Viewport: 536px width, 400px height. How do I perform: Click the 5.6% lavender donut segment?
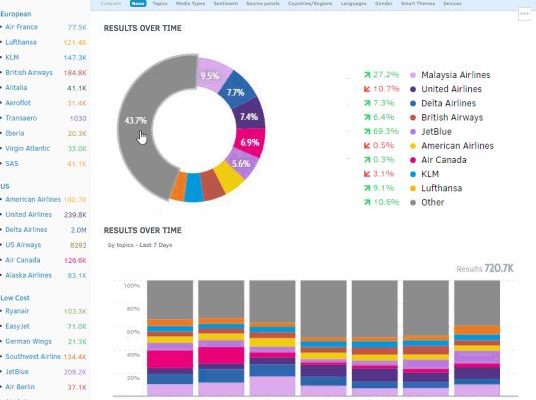tap(241, 163)
